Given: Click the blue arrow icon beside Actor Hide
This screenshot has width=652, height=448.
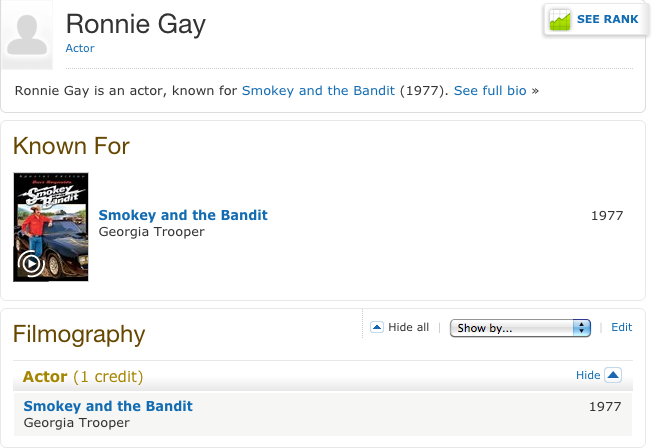Looking at the screenshot, I should pos(614,375).
